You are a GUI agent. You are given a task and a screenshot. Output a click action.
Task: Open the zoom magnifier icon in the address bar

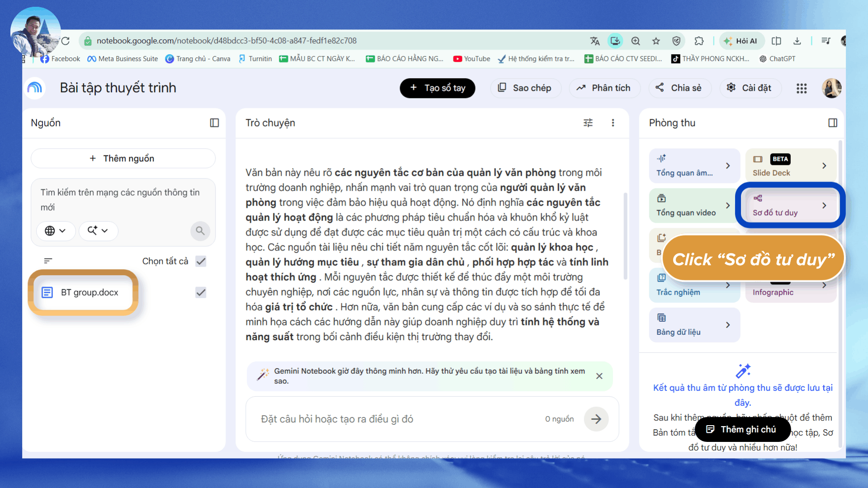[636, 41]
